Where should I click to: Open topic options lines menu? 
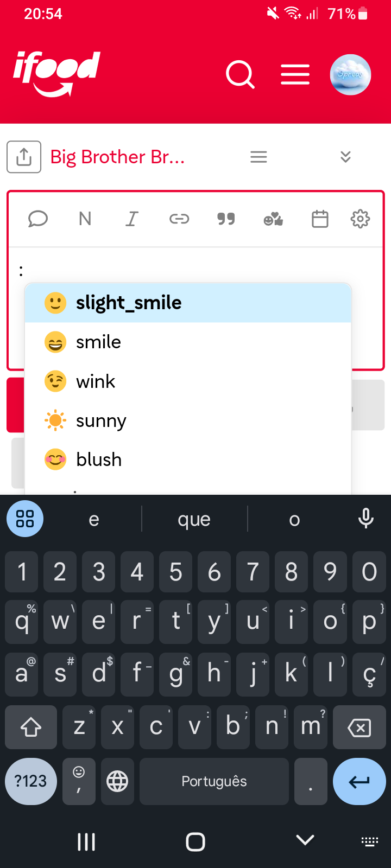(x=258, y=157)
